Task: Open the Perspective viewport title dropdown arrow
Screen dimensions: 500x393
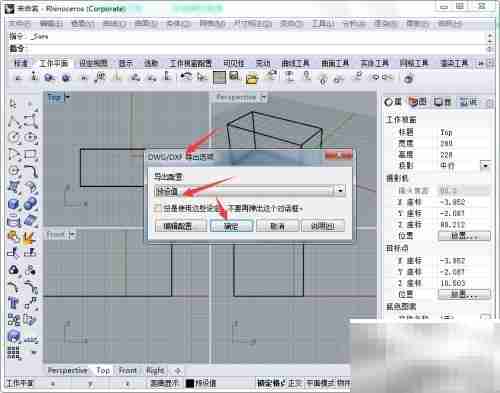Action: (x=264, y=98)
